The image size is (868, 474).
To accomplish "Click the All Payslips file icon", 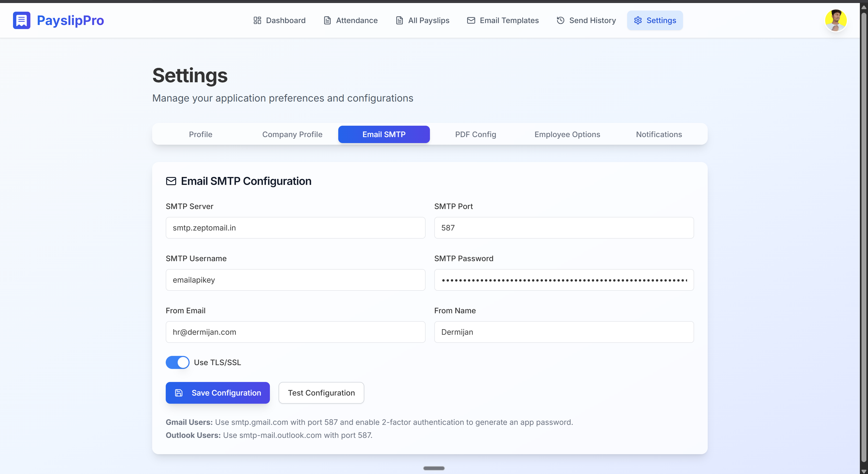I will tap(399, 21).
